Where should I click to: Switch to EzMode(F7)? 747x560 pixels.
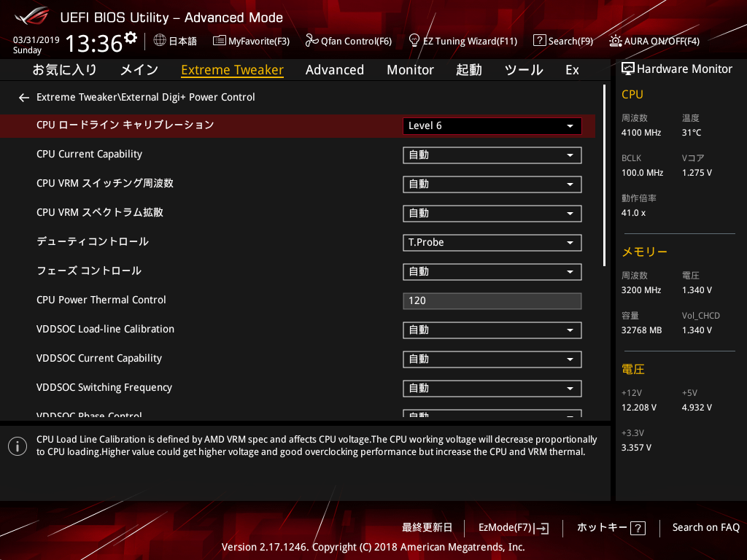pos(514,528)
